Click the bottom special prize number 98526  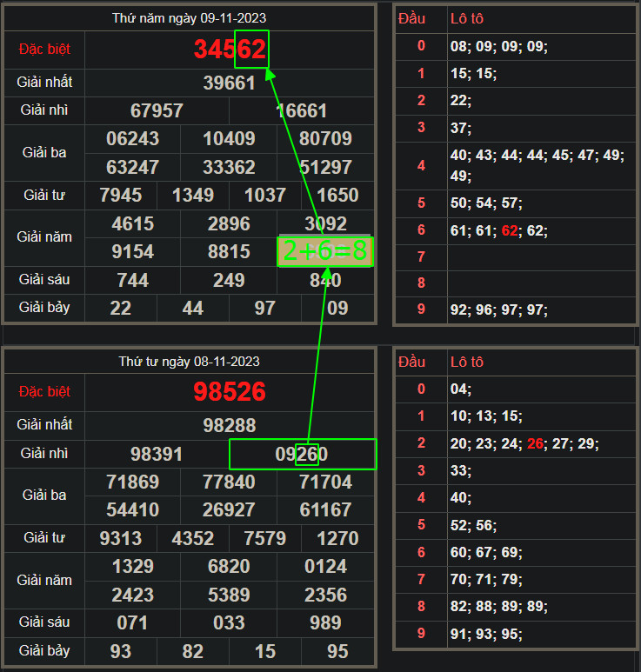click(229, 392)
